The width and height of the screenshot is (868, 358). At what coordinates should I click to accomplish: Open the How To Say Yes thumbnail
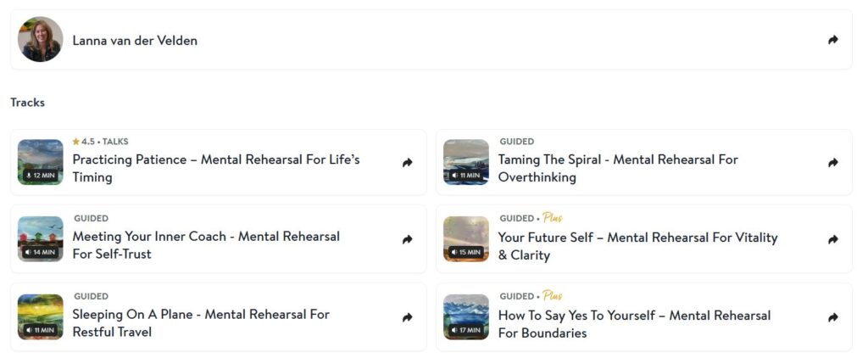coord(465,317)
